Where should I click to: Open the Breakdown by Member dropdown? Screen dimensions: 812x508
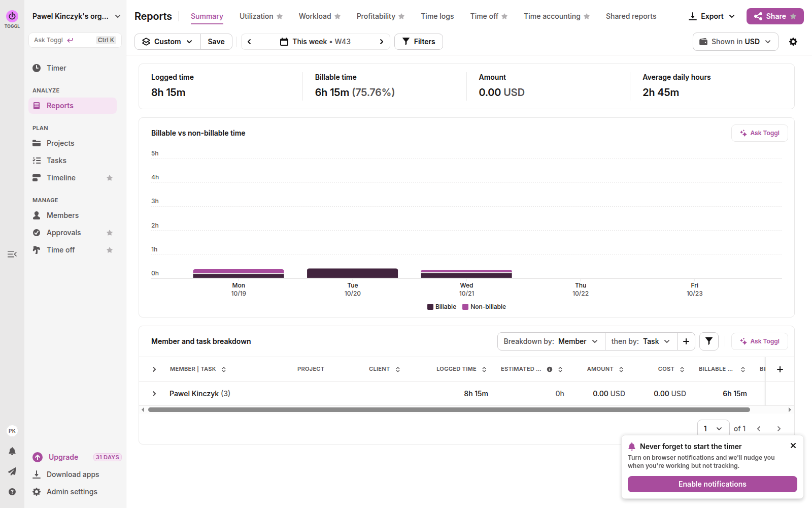[x=551, y=341]
